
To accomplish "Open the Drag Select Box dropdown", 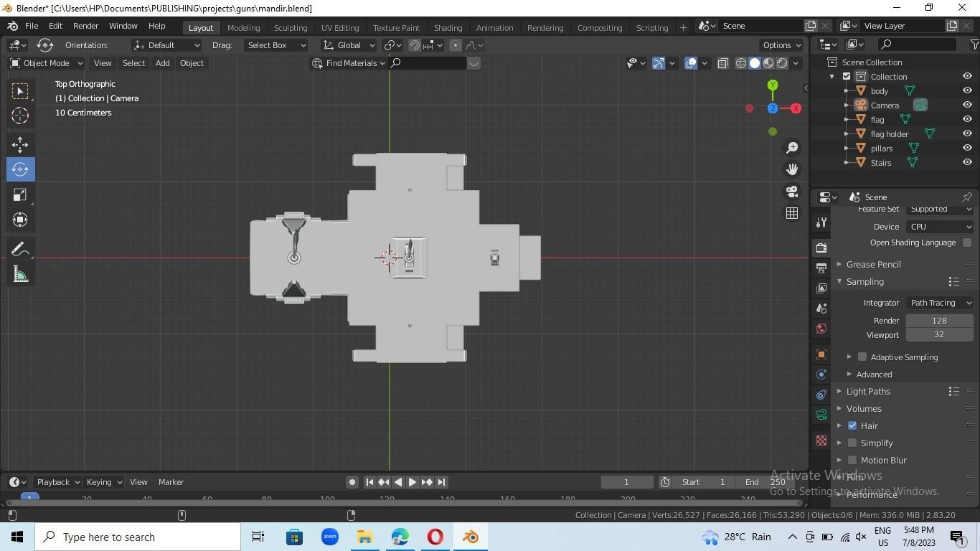I will (x=275, y=45).
